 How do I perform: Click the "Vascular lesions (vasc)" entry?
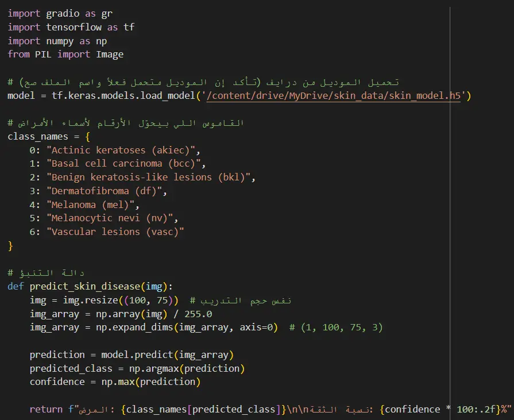[115, 232]
